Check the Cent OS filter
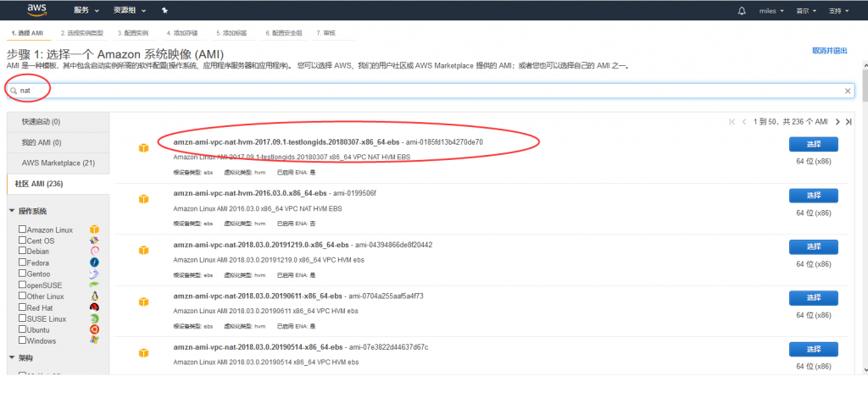 click(22, 240)
